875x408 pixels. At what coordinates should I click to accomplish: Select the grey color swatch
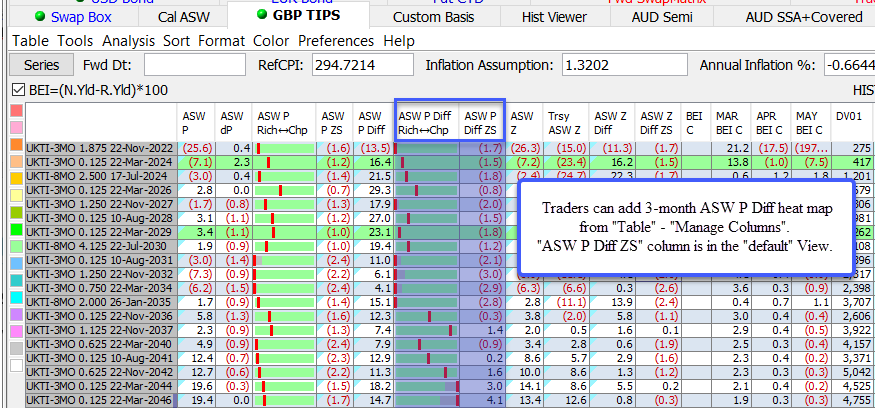pos(16,348)
